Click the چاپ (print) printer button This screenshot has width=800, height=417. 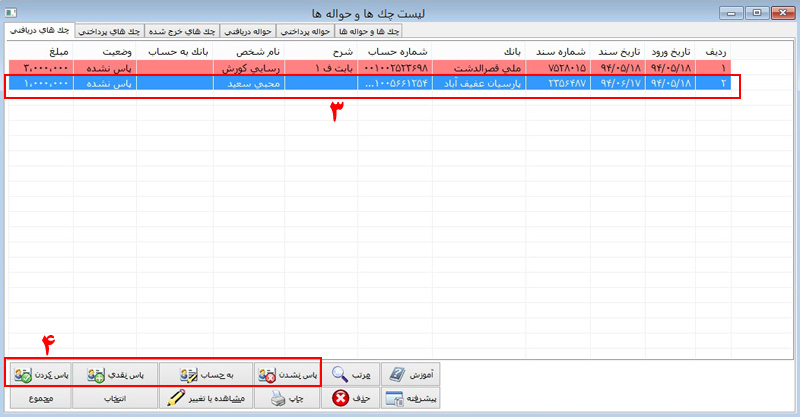click(287, 398)
